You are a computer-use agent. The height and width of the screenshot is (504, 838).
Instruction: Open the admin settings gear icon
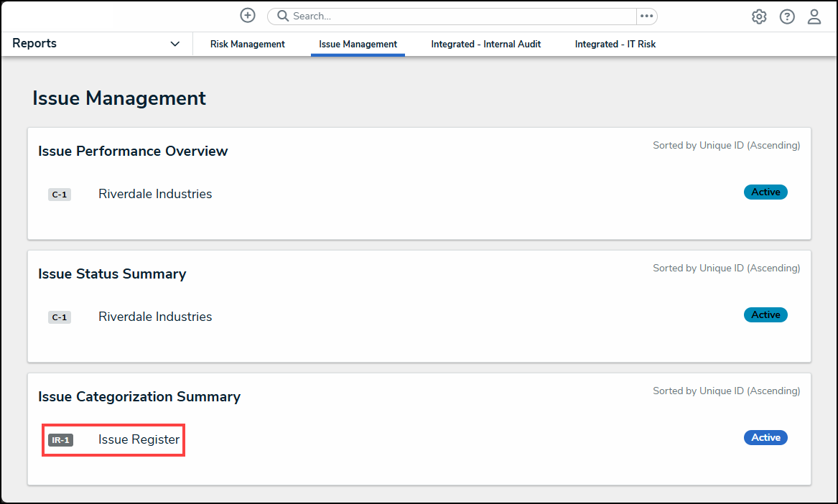point(759,17)
